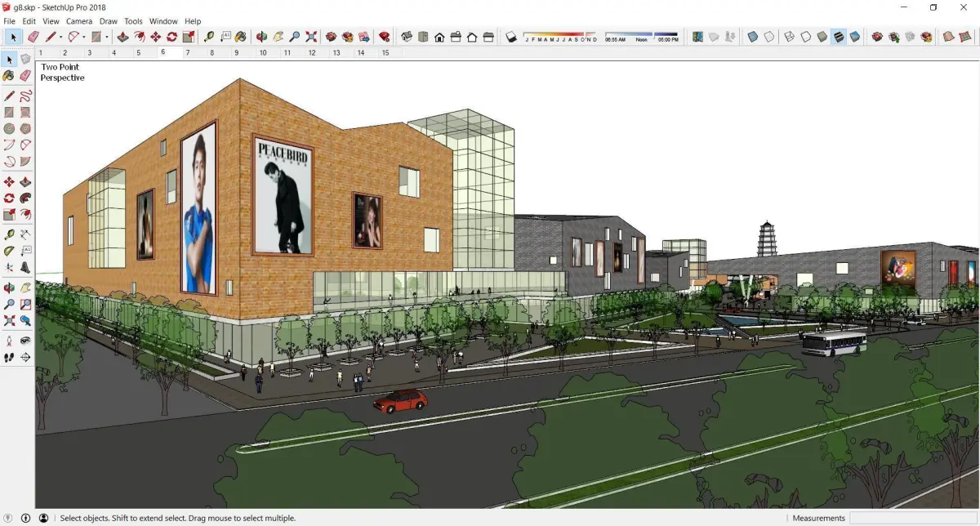
Task: Open the Arc tool dropdown arrow
Action: [x=84, y=37]
